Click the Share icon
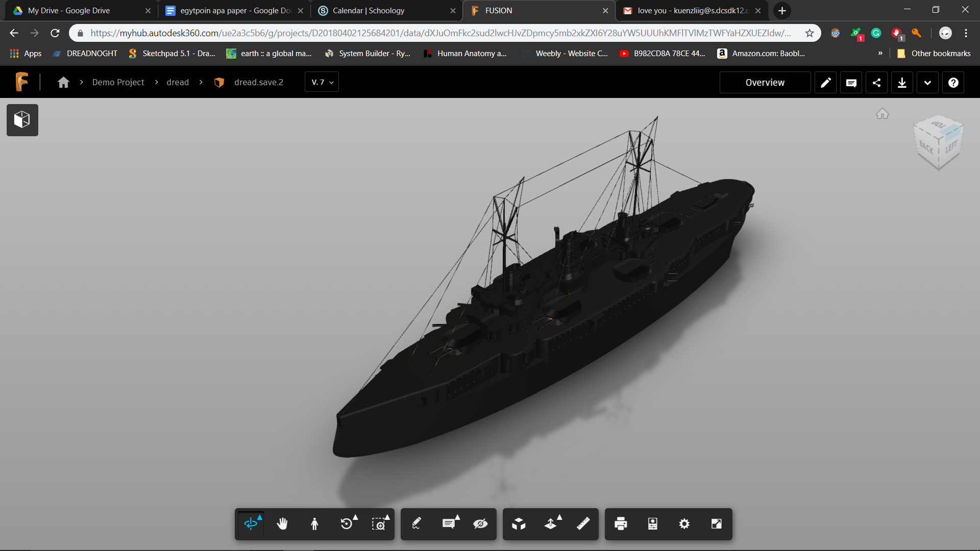Viewport: 980px width, 551px height. pos(876,83)
